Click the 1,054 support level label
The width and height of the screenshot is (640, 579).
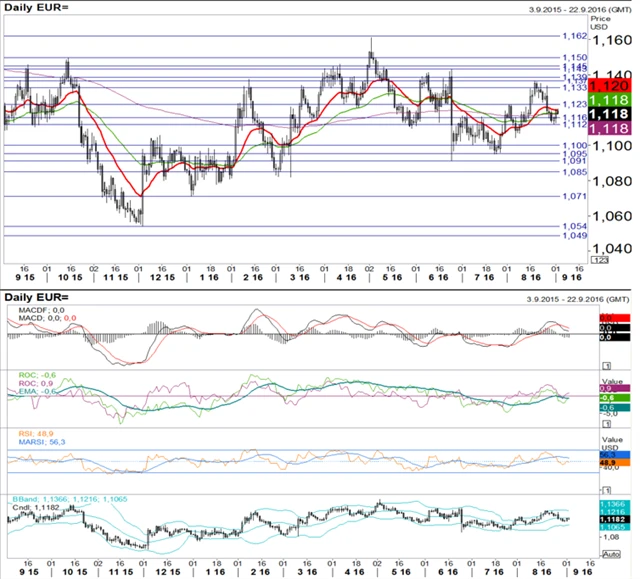[574, 227]
